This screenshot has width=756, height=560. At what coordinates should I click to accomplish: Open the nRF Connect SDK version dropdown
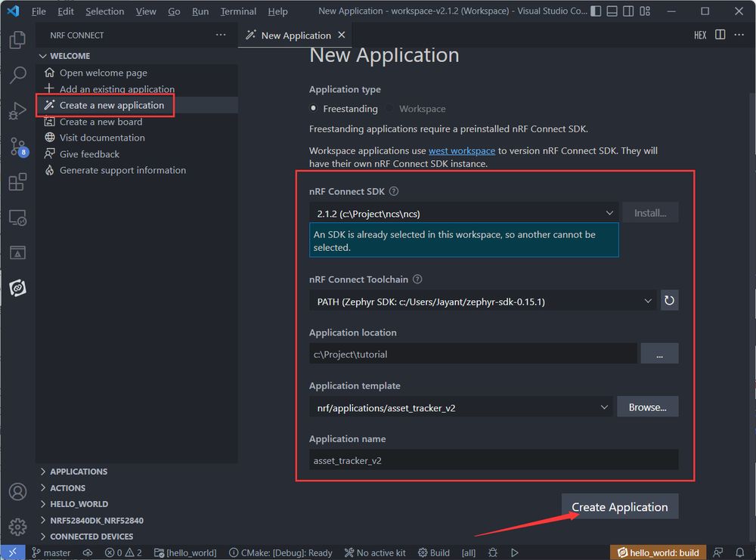(464, 213)
